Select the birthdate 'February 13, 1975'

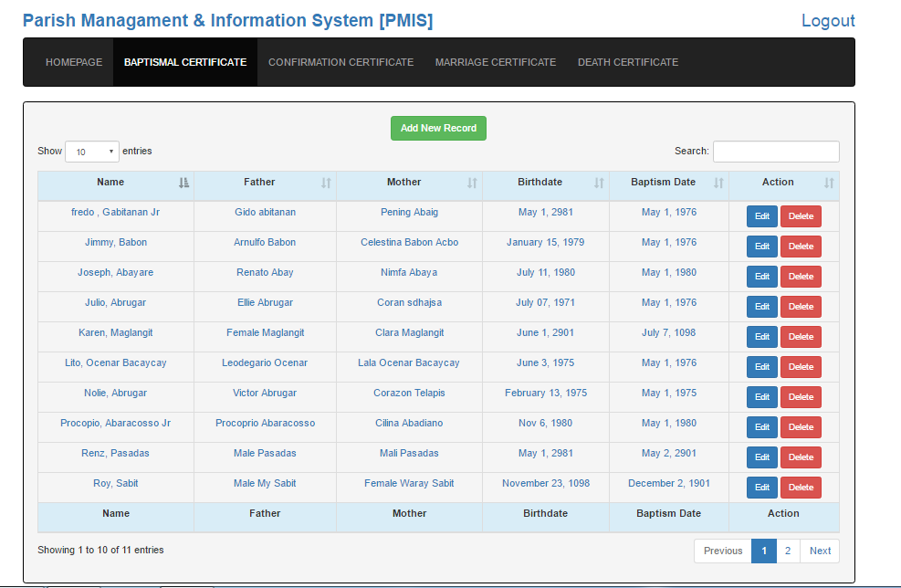pos(546,394)
